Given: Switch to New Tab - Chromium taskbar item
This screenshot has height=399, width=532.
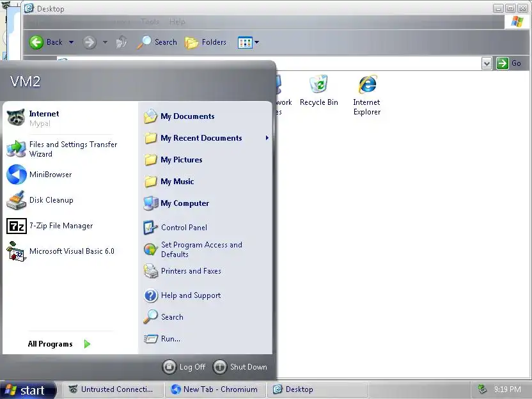Looking at the screenshot, I should click(216, 389).
